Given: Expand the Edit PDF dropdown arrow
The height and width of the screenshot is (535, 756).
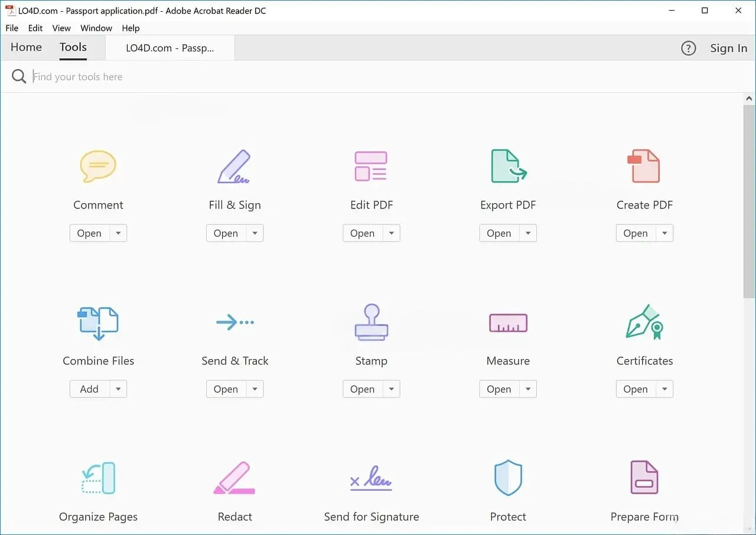Looking at the screenshot, I should click(391, 233).
